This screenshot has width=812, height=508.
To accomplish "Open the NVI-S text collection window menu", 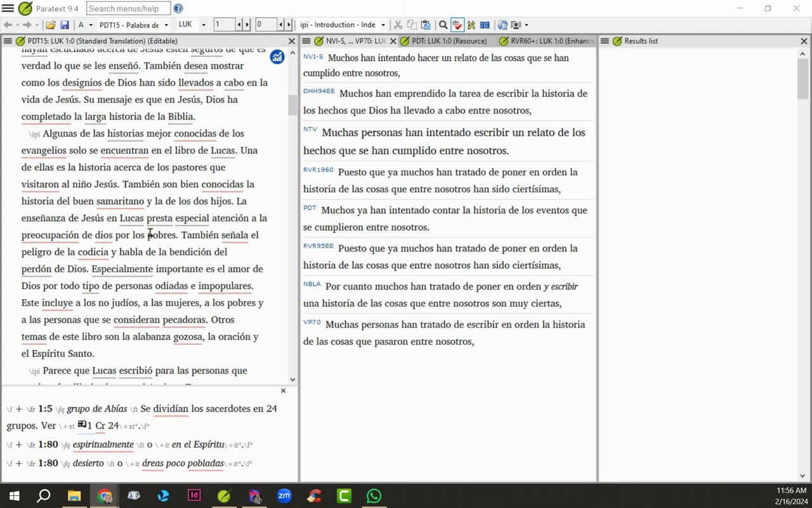I will (x=306, y=41).
